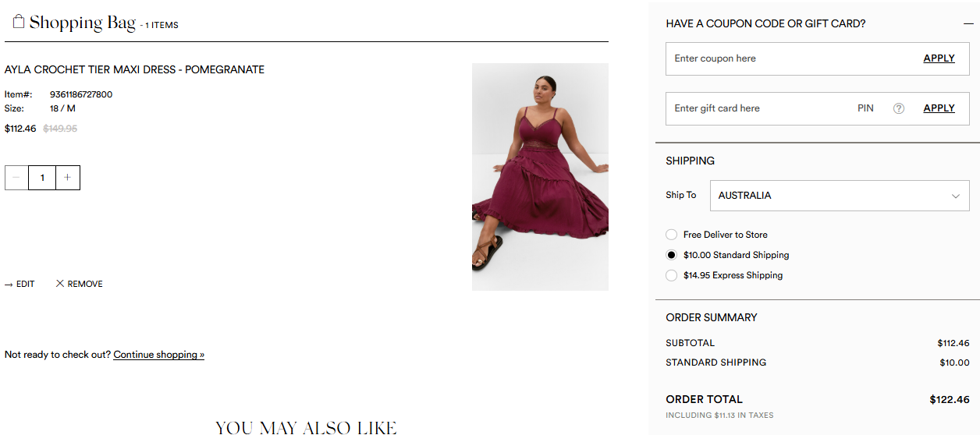Decrease quantity with the minus button

tap(16, 178)
